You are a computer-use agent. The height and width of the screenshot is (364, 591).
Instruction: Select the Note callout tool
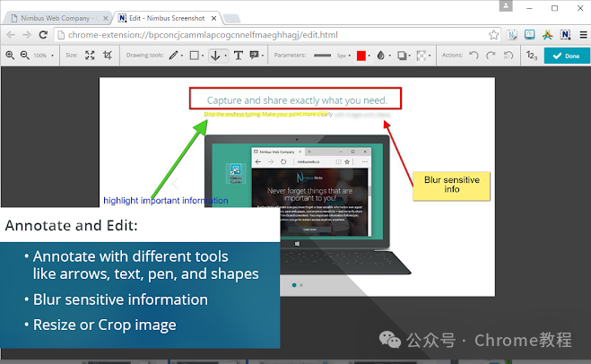tap(255, 56)
